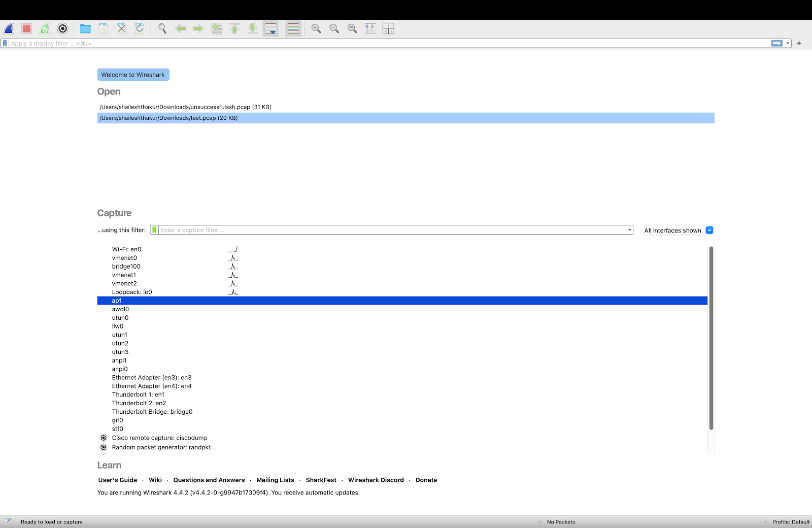Focus the capture filter input field
812x528 pixels.
[392, 230]
